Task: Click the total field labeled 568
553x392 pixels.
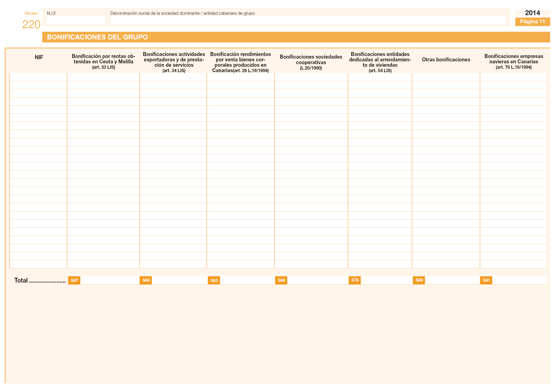Action: click(x=179, y=280)
